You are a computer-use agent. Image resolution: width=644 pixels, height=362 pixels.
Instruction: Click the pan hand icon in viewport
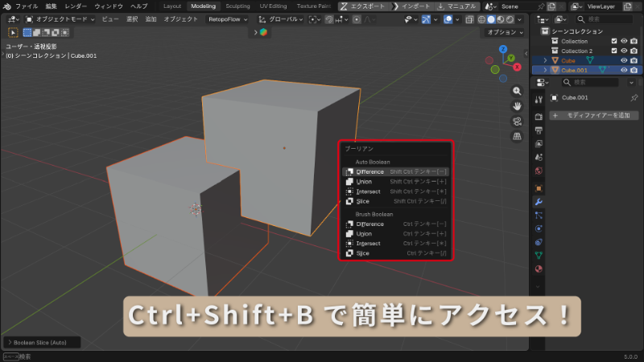[x=518, y=105]
